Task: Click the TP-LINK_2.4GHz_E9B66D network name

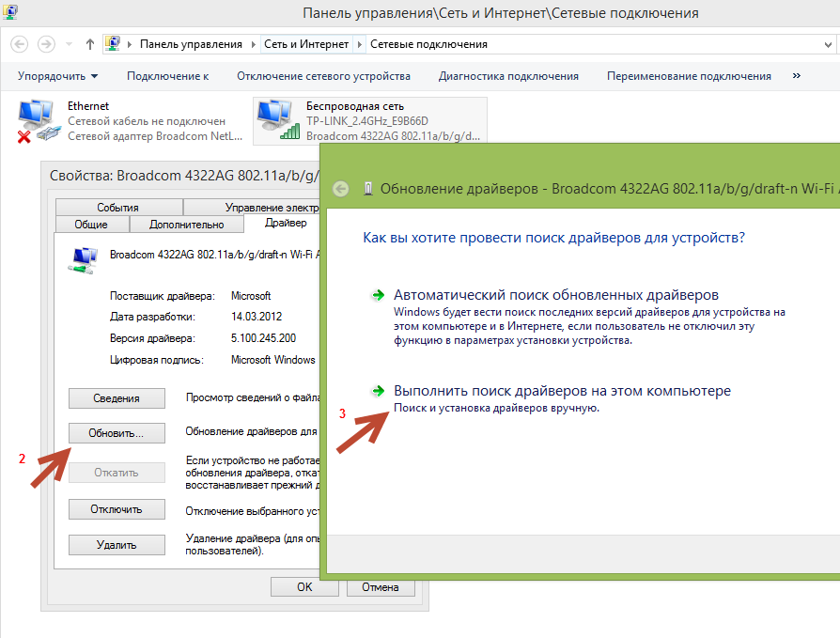Action: click(x=367, y=121)
